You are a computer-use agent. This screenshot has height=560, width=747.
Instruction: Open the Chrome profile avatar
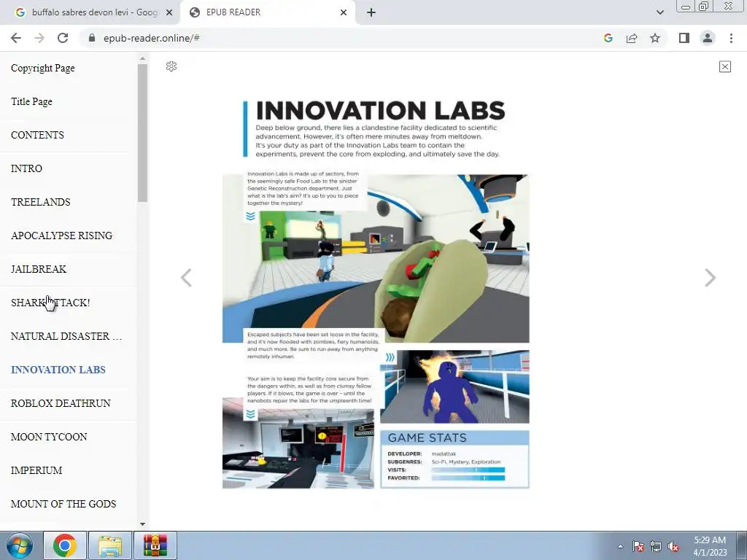tap(708, 38)
